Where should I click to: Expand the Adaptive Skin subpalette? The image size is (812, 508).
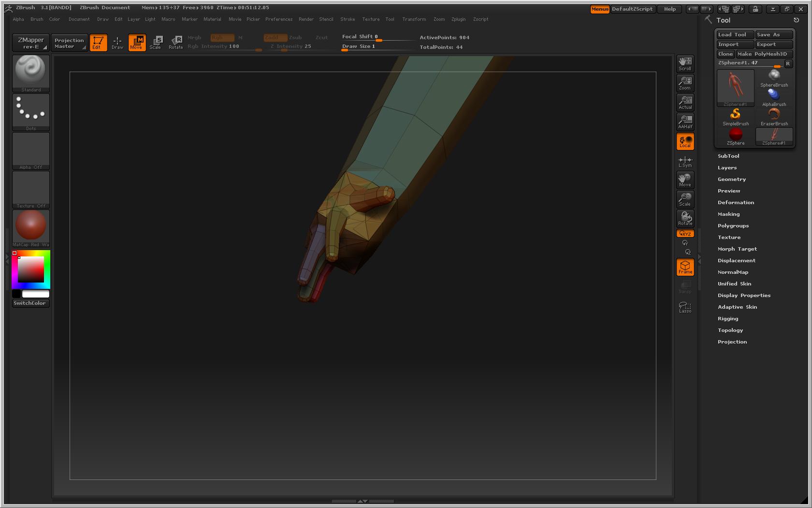(x=737, y=307)
